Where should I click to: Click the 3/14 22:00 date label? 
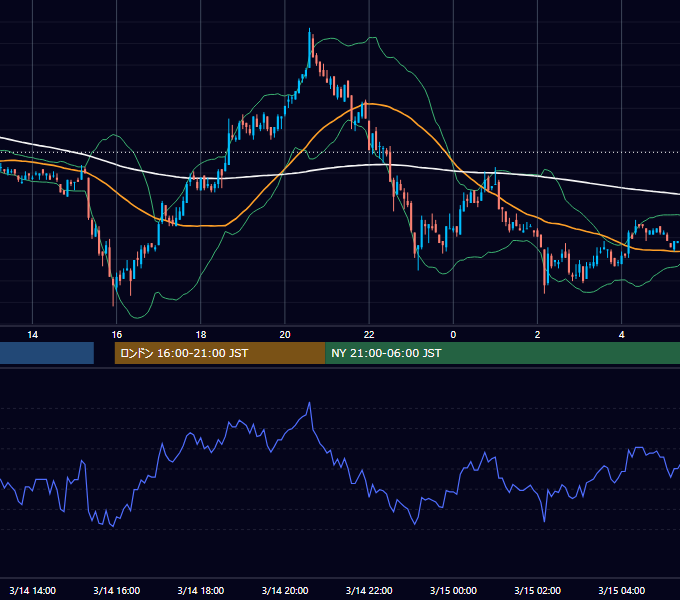click(x=369, y=590)
